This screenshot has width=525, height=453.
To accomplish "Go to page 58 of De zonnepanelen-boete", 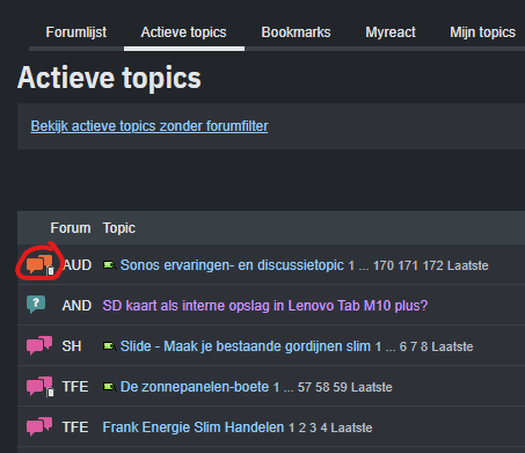I will pyautogui.click(x=322, y=387).
